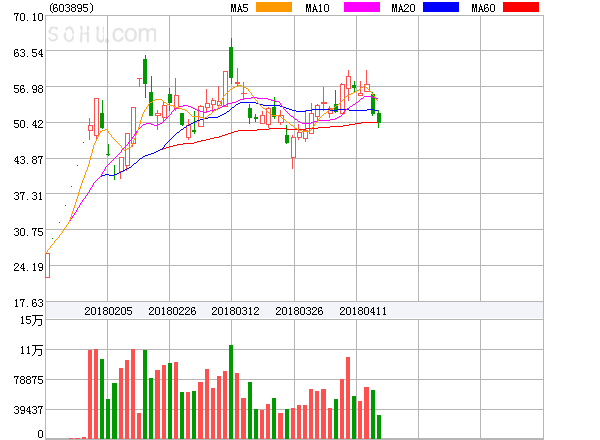600x440 pixels.
Task: Click the 11万 volume axis label
Action: click(32, 350)
